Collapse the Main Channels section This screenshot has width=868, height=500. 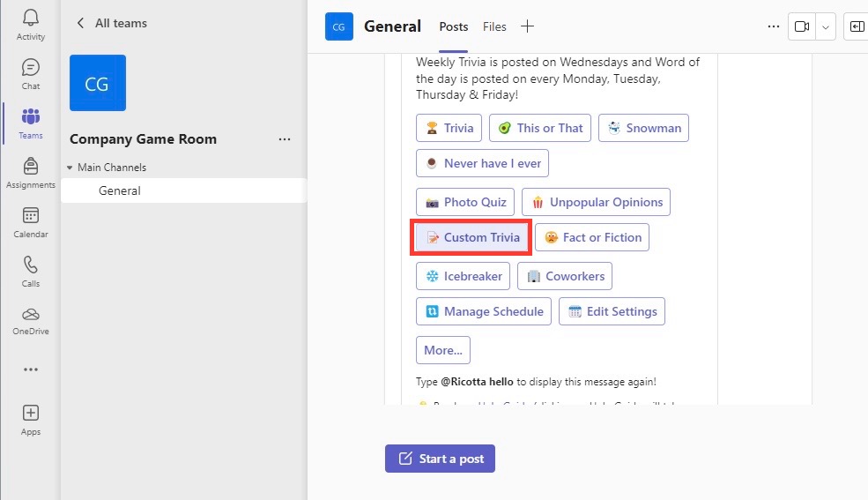pos(70,168)
